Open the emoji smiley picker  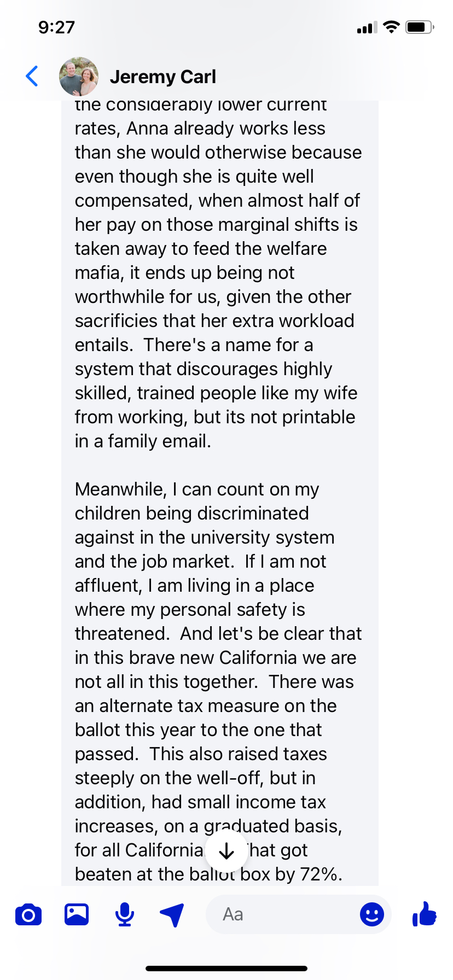[372, 914]
